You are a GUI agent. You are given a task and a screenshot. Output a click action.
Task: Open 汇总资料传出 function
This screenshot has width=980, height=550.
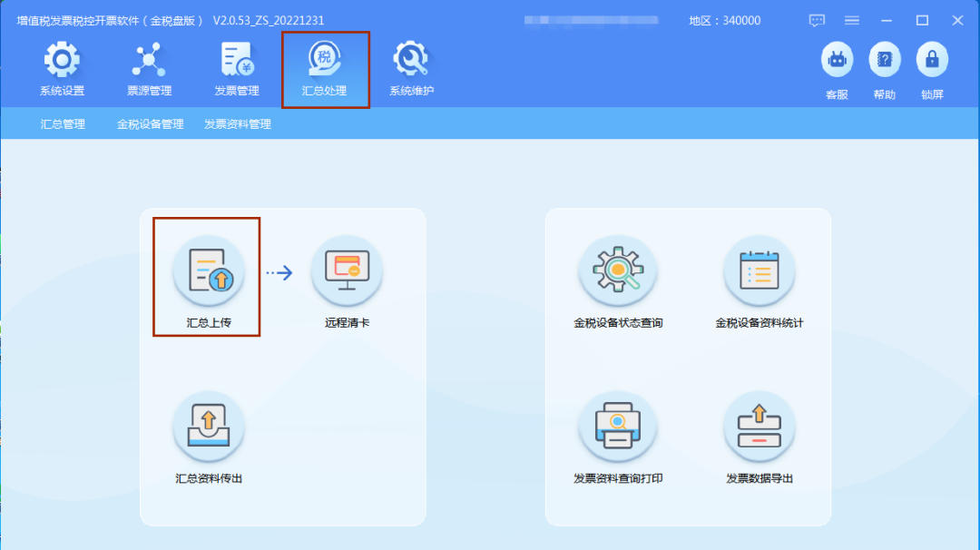209,427
